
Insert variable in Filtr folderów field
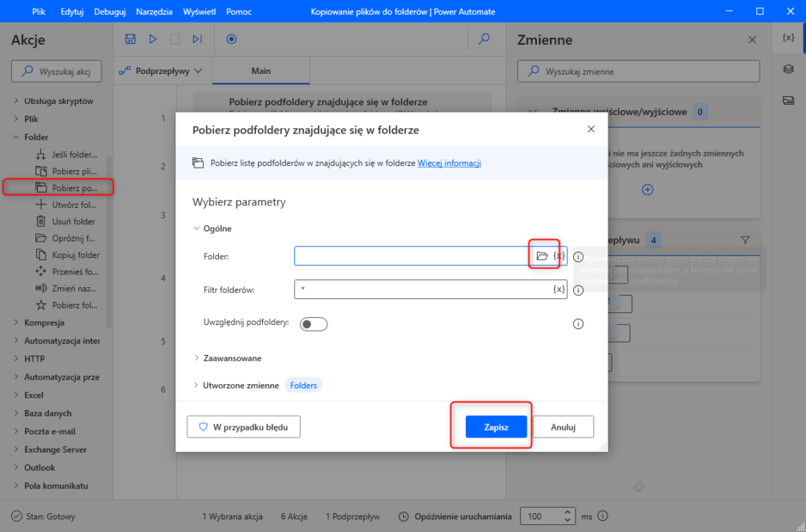pyautogui.click(x=558, y=290)
